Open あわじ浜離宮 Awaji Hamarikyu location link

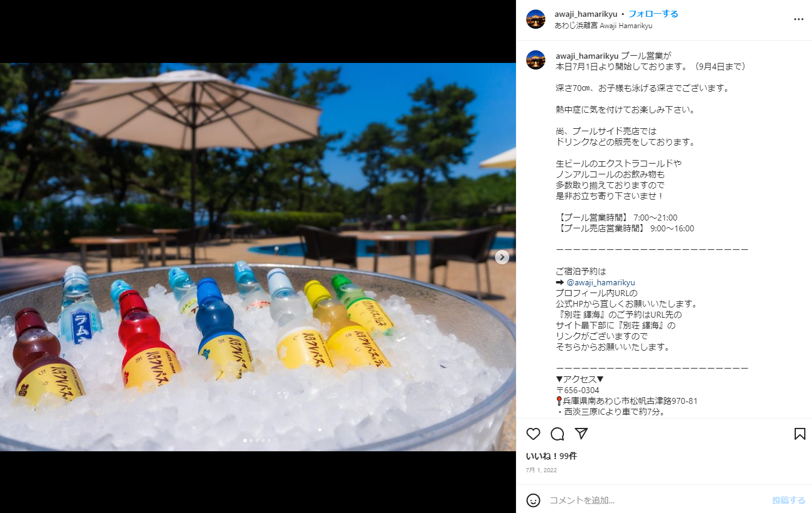tap(603, 26)
